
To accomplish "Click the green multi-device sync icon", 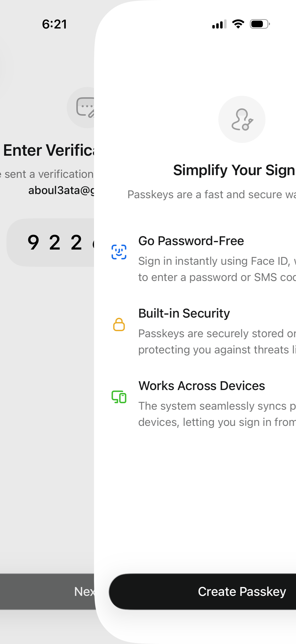I will click(x=119, y=397).
